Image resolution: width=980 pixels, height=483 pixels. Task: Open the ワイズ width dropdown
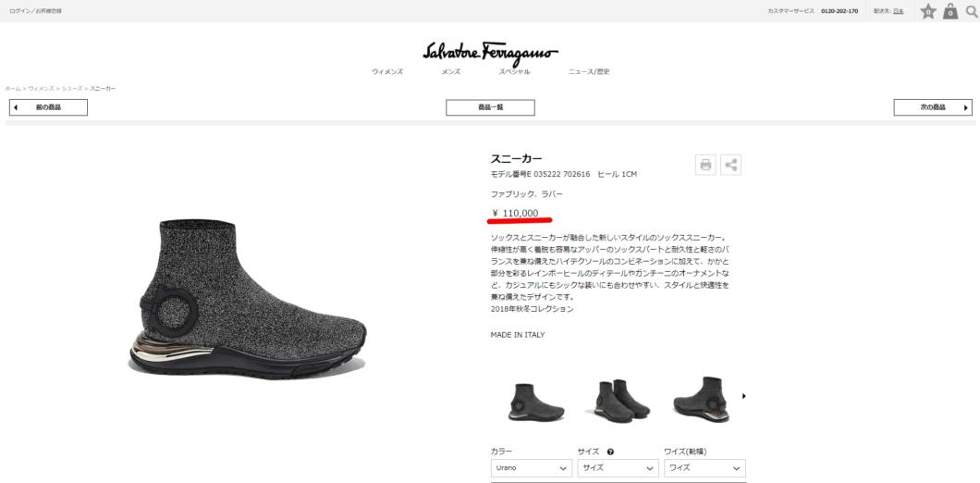click(704, 468)
